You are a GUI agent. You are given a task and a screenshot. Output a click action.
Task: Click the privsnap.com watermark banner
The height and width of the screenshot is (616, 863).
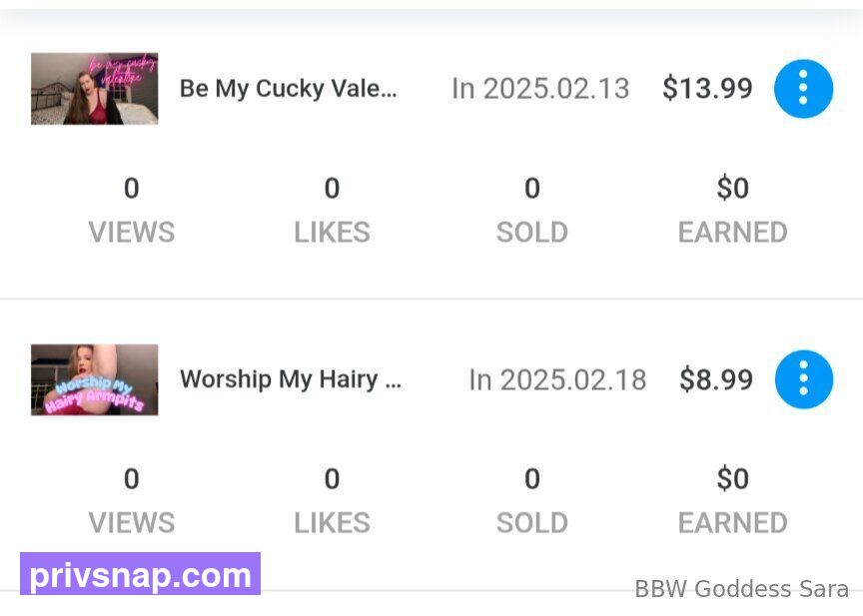(141, 574)
